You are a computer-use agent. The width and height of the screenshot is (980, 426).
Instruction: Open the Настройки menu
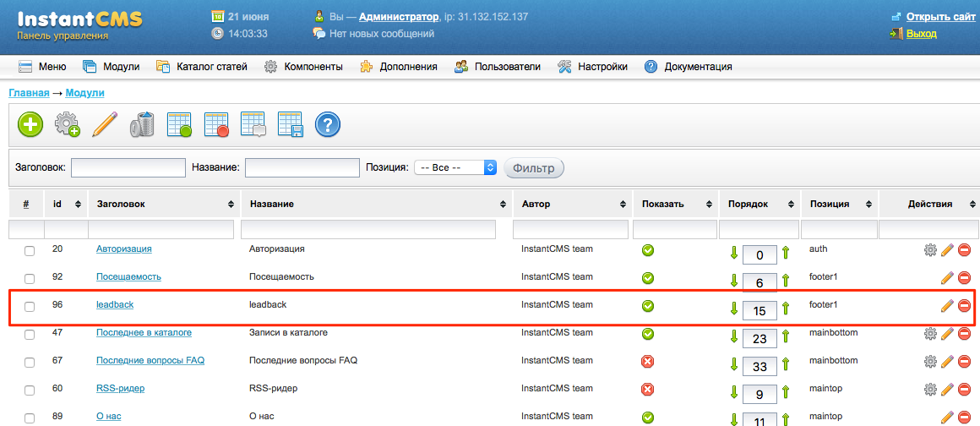pyautogui.click(x=592, y=67)
